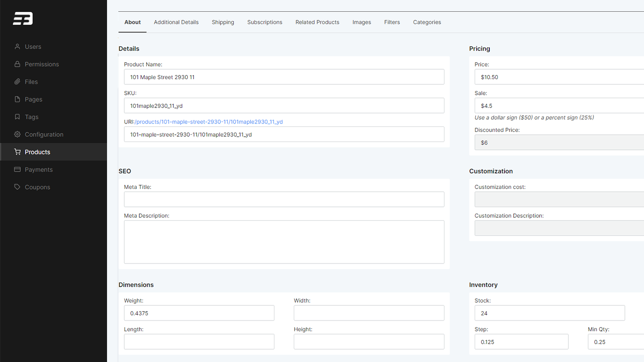Select the Images tab

tap(362, 22)
